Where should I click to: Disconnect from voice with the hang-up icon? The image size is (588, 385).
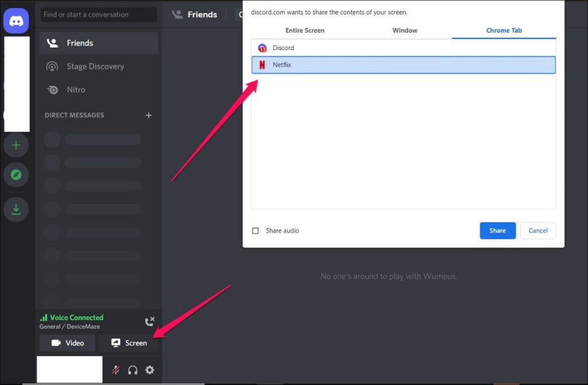tap(150, 321)
